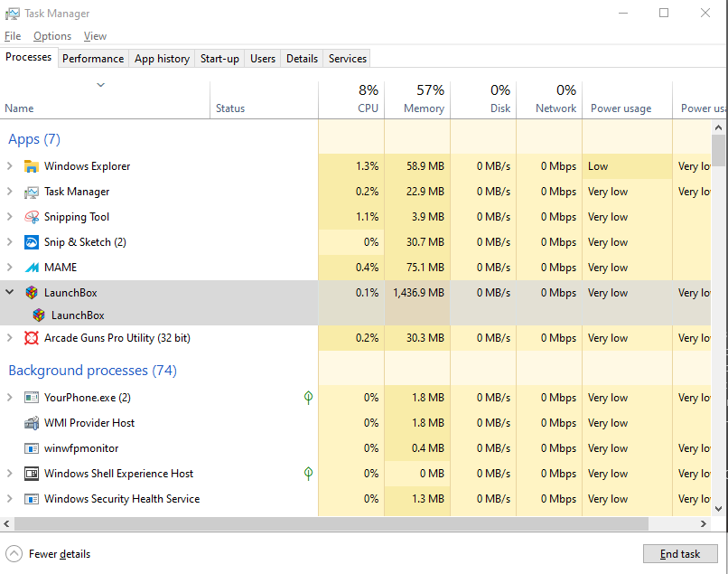Click Fewer details toggle button

(48, 553)
